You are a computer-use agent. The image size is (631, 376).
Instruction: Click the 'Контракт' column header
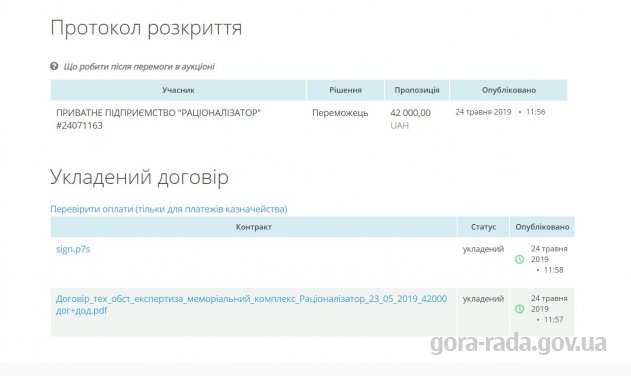[x=254, y=227]
